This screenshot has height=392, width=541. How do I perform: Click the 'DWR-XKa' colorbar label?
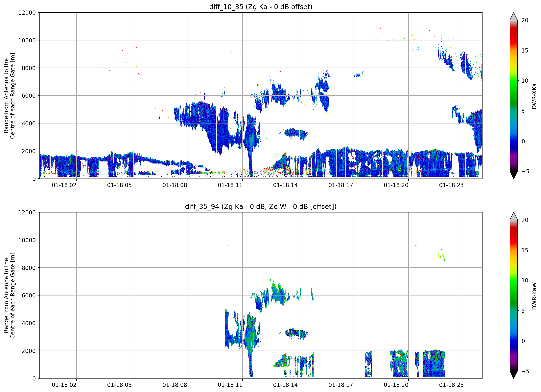(534, 96)
